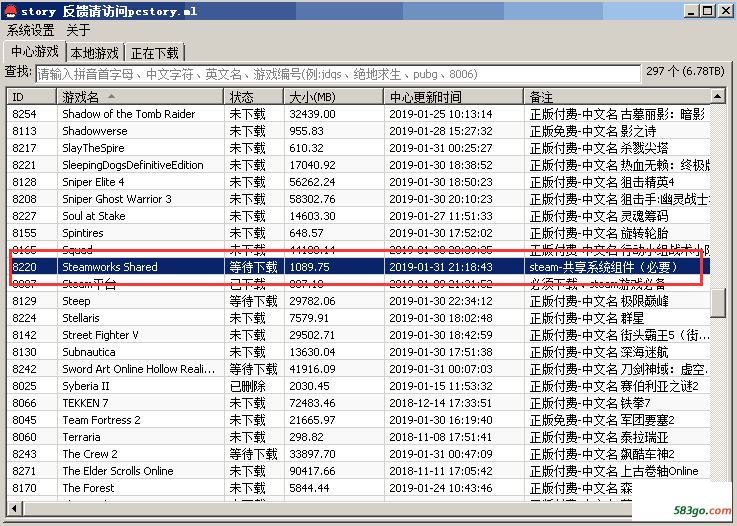This screenshot has height=526, width=737.
Task: Click the note 正版付费-中文名 旋转轮胎
Action: pos(599,233)
